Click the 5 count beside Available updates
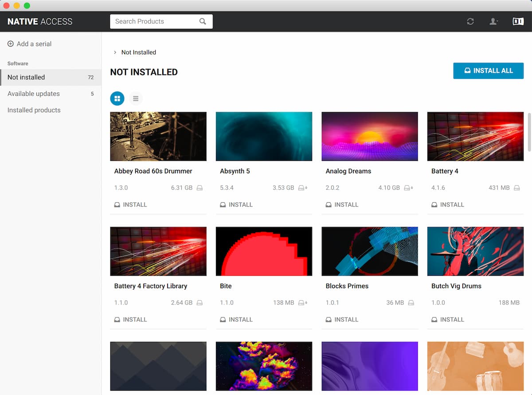 [x=92, y=94]
